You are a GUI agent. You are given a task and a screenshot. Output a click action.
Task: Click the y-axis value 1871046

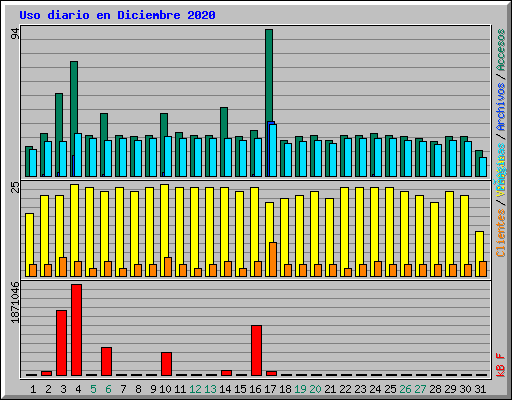(x=15, y=302)
